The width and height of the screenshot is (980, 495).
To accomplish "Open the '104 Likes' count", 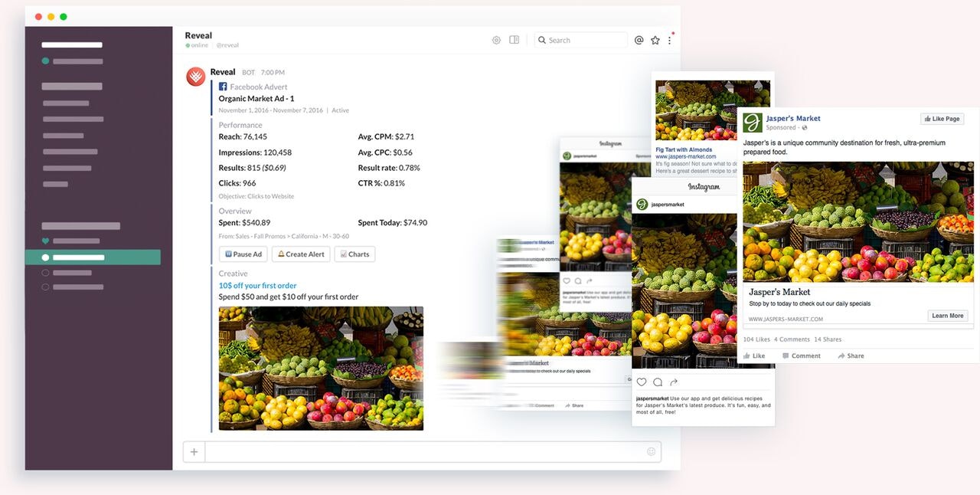I will click(x=756, y=339).
